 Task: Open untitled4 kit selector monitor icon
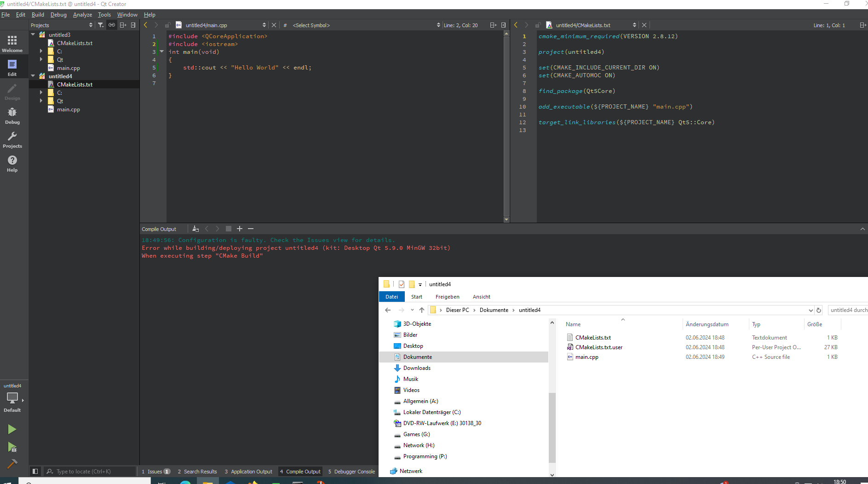pos(12,398)
